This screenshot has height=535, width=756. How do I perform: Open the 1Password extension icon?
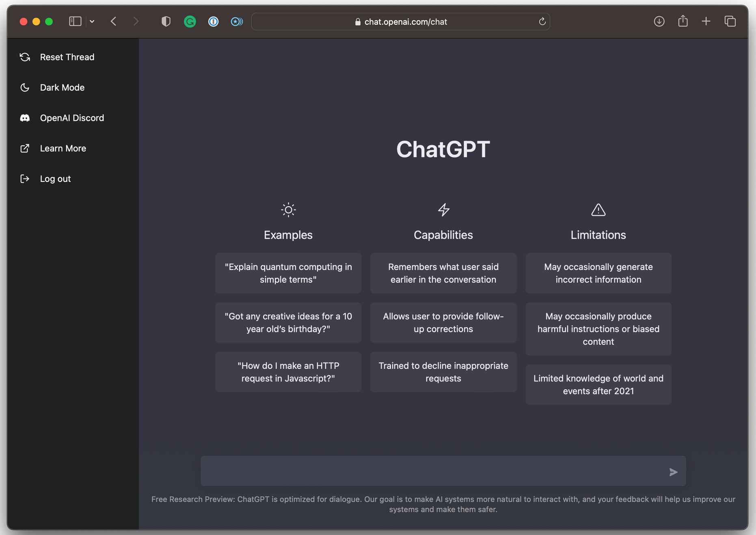(213, 22)
